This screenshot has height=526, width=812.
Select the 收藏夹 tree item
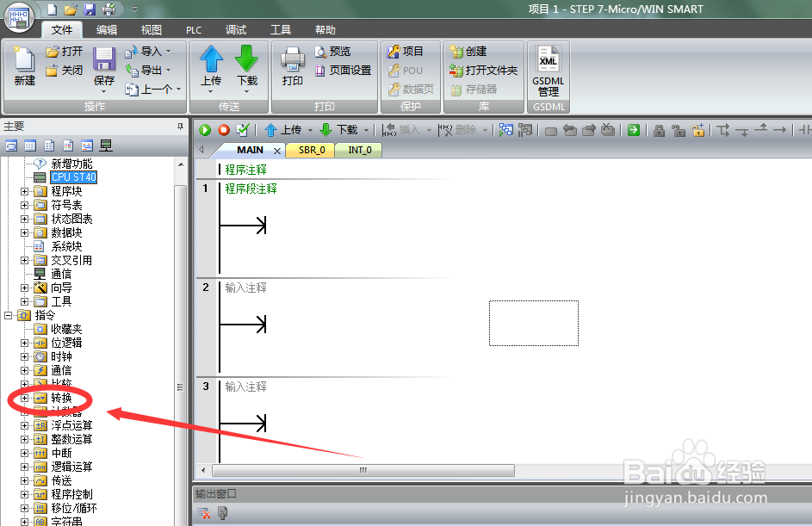(66, 329)
